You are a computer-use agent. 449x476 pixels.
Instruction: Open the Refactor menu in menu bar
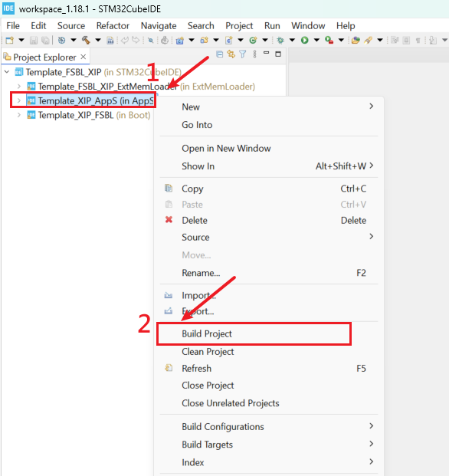click(113, 26)
